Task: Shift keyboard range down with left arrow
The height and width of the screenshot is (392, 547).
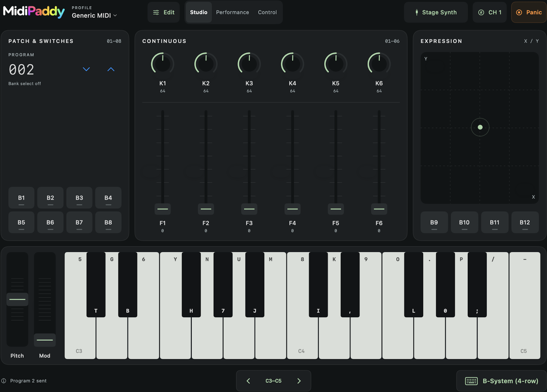Action: point(248,381)
